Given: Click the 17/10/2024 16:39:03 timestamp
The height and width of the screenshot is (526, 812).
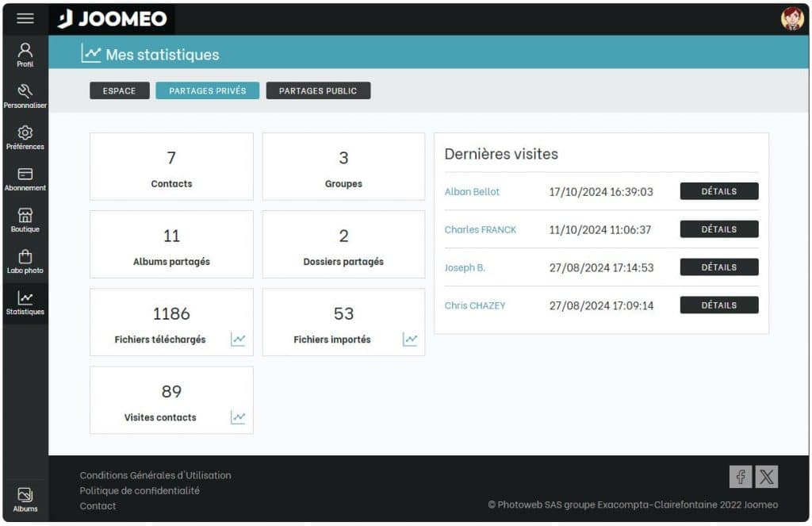Looking at the screenshot, I should coord(601,192).
